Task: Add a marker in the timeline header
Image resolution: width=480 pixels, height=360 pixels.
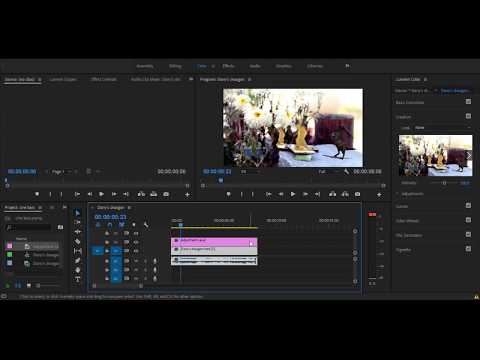Action: click(134, 225)
